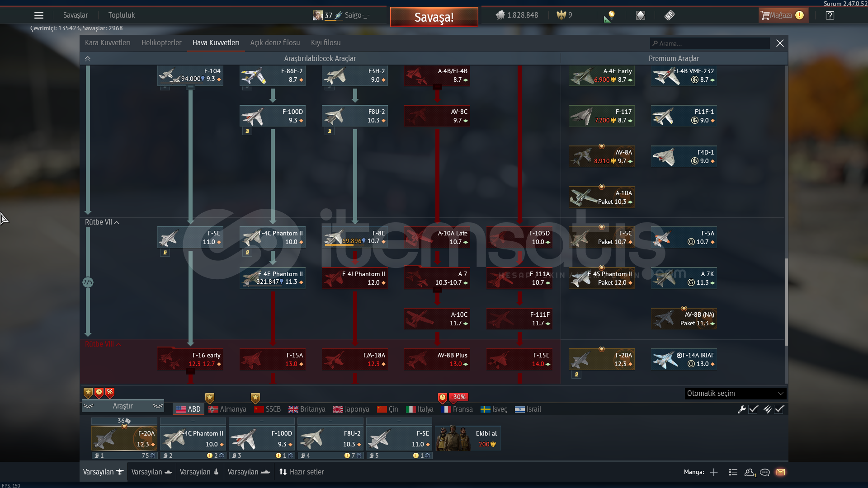Select F-4E Phantom II in research tree
The width and height of the screenshot is (868, 488).
(x=273, y=278)
